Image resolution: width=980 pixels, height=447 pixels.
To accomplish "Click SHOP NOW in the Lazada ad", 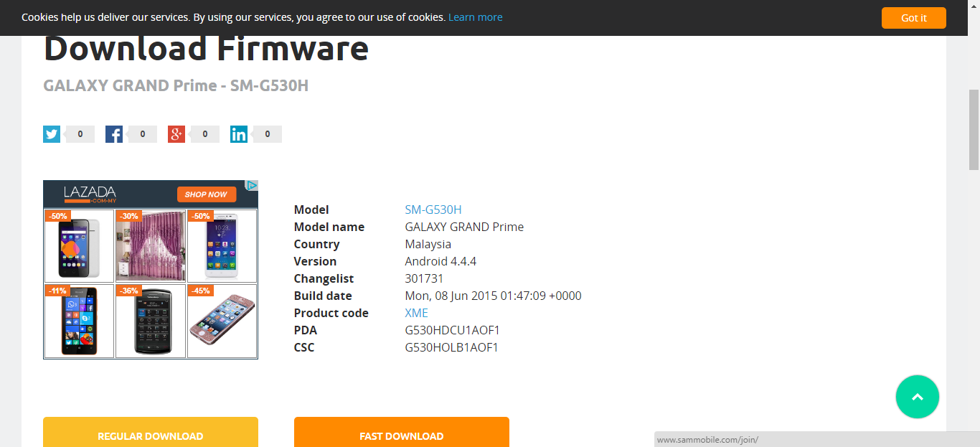I will click(206, 194).
